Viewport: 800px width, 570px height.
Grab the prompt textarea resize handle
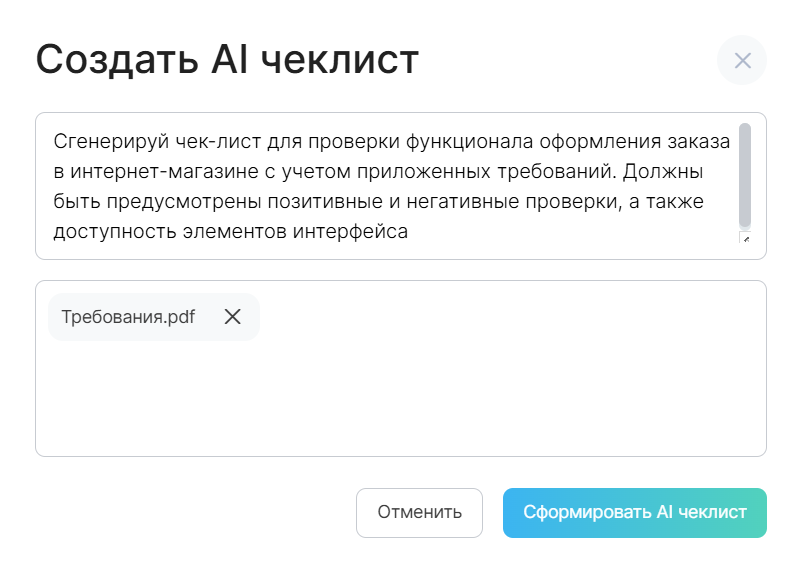click(744, 238)
